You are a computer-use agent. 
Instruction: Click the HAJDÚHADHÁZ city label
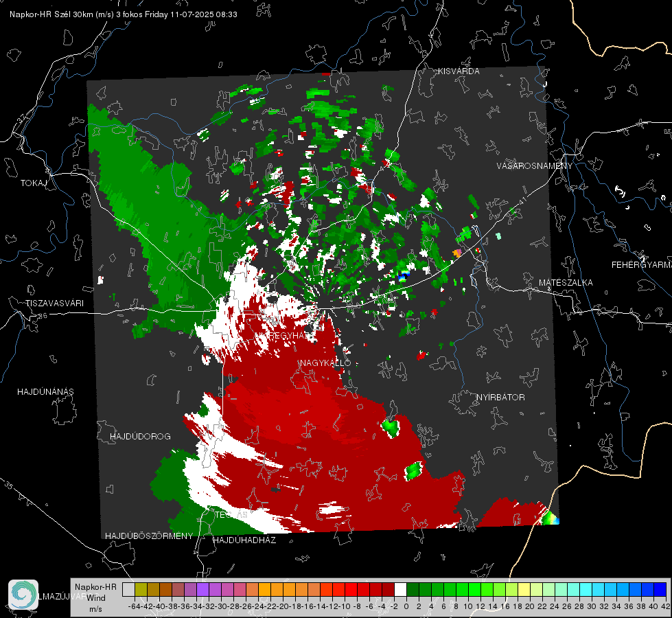coord(244,540)
